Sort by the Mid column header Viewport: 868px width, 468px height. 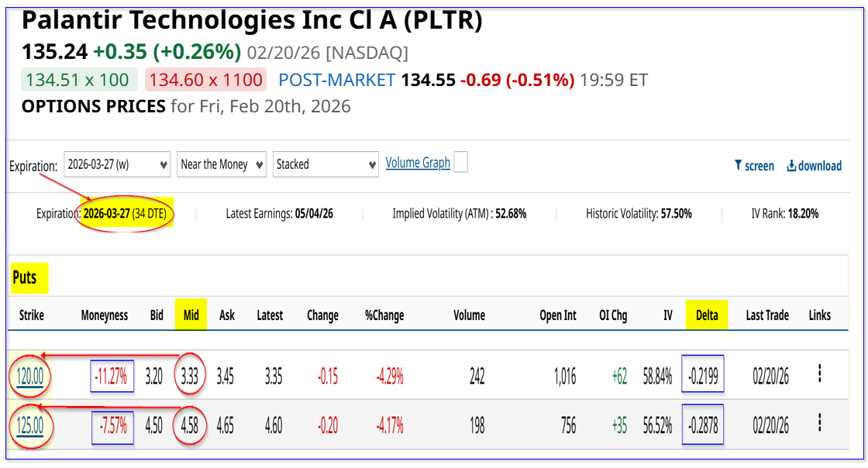[191, 315]
